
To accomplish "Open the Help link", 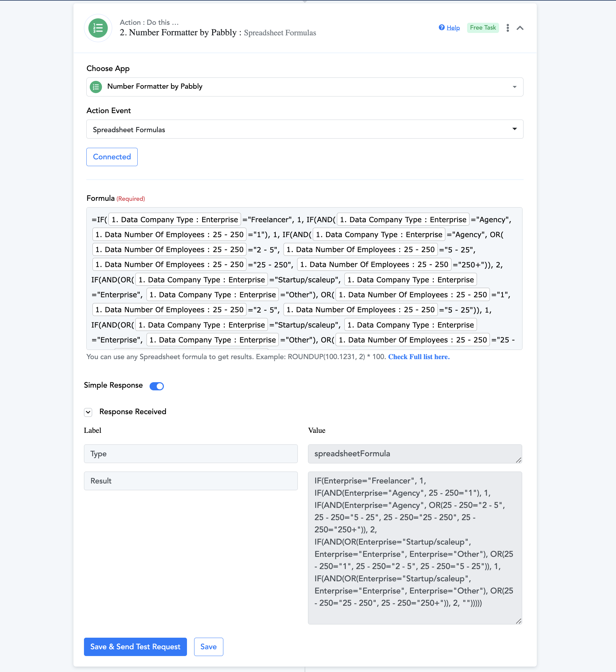I will pos(453,28).
